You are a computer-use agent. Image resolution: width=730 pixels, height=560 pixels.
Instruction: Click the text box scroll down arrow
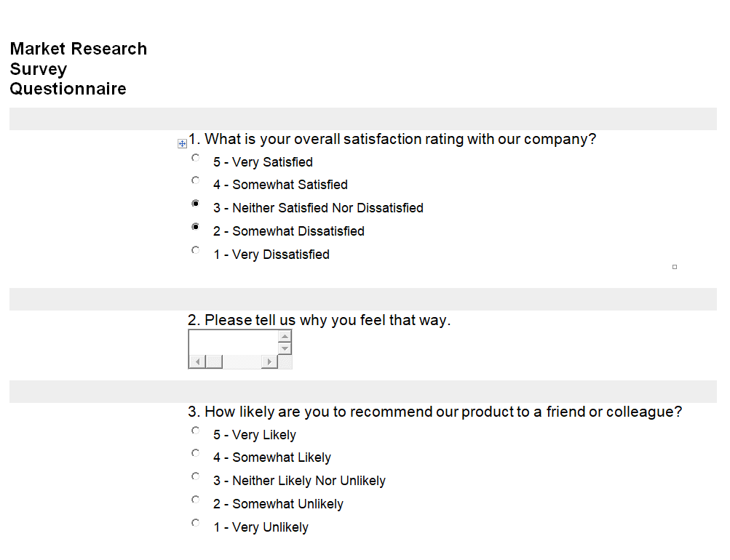coord(285,349)
